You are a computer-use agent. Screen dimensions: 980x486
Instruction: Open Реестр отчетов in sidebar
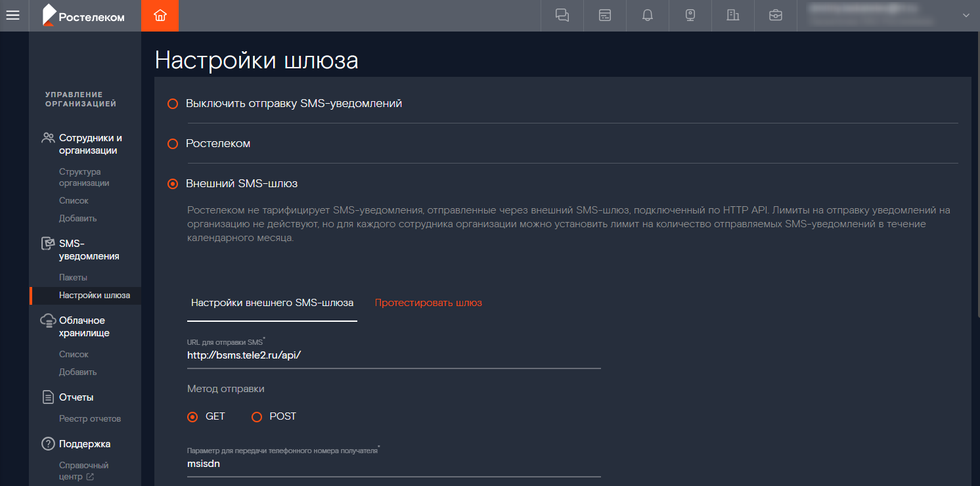click(90, 418)
